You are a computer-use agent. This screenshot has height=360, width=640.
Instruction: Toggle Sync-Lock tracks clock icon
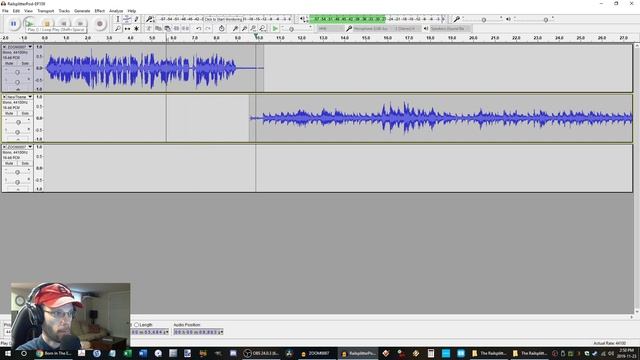[x=222, y=29]
